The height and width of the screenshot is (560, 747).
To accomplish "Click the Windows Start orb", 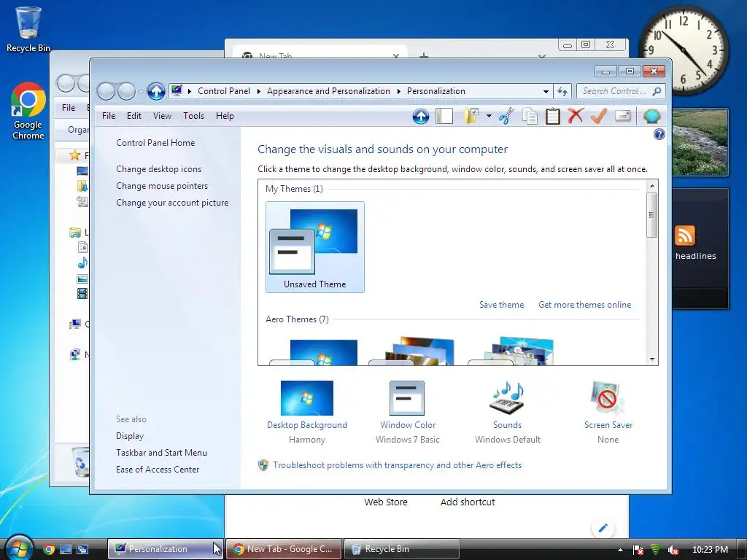I will (x=18, y=548).
